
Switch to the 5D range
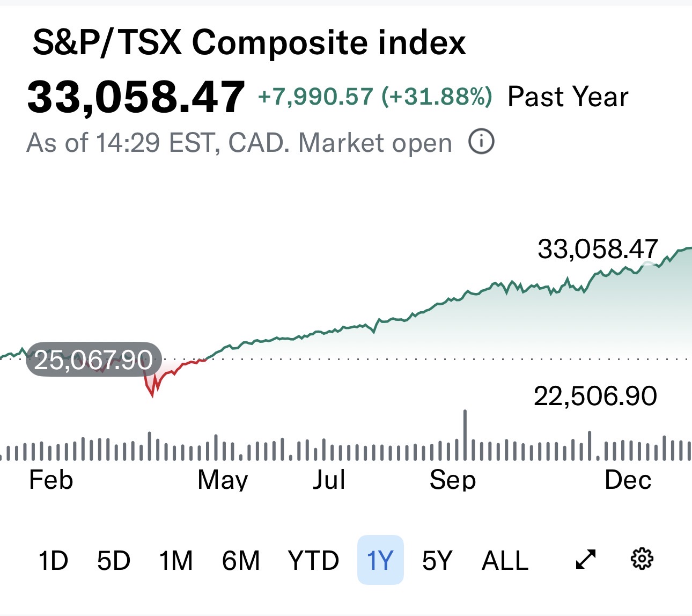pyautogui.click(x=114, y=561)
